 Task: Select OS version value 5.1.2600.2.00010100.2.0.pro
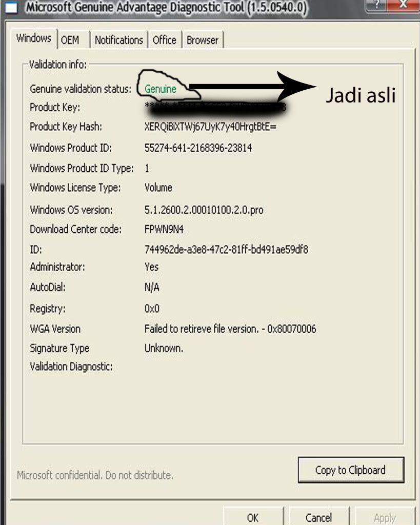204,210
